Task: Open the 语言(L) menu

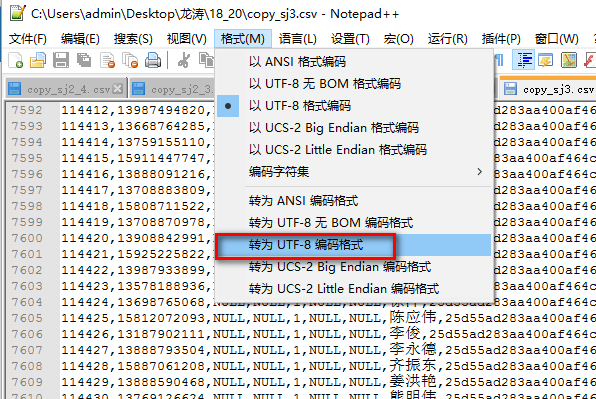Action: point(298,39)
